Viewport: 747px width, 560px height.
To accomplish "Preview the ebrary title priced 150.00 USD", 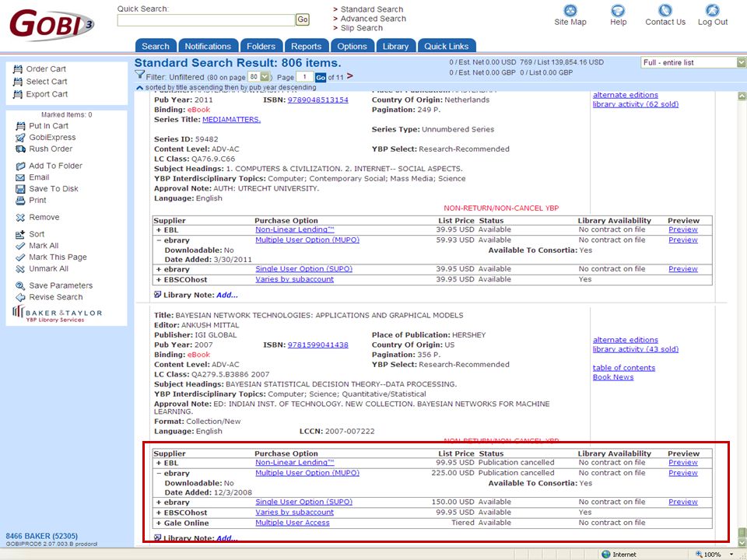I will tap(682, 502).
